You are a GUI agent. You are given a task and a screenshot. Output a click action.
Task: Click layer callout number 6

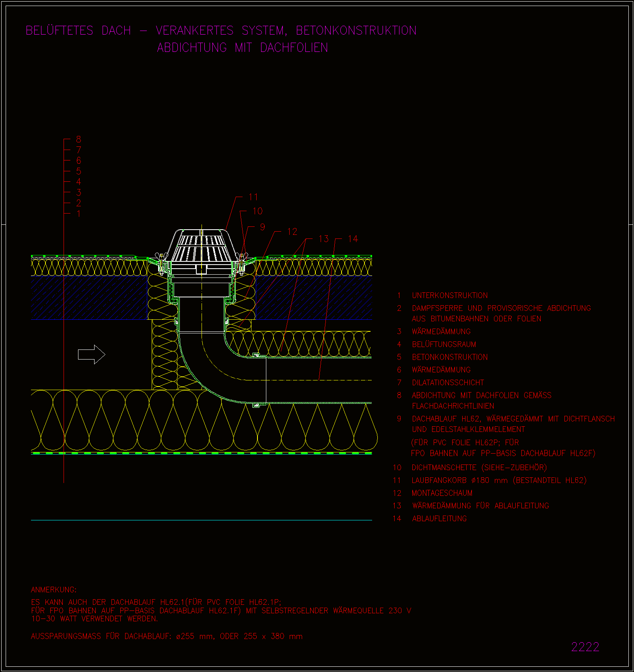pyautogui.click(x=78, y=160)
